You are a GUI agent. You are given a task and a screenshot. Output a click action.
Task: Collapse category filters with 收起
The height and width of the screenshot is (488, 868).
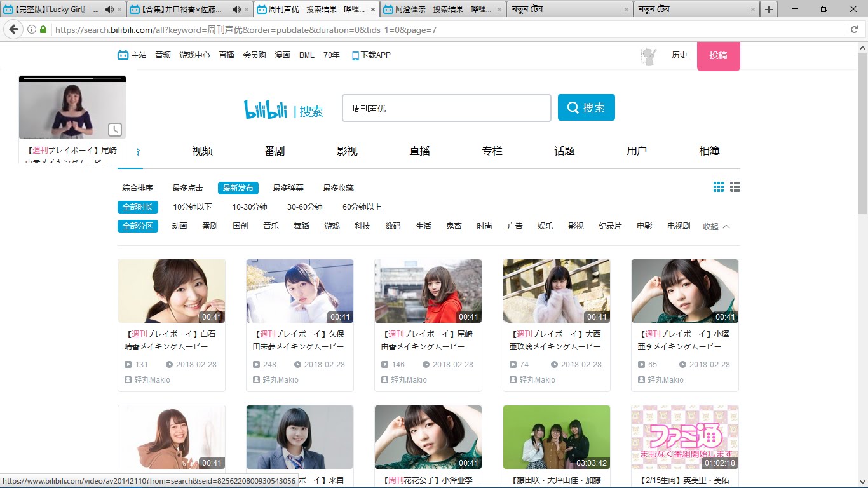coord(716,227)
